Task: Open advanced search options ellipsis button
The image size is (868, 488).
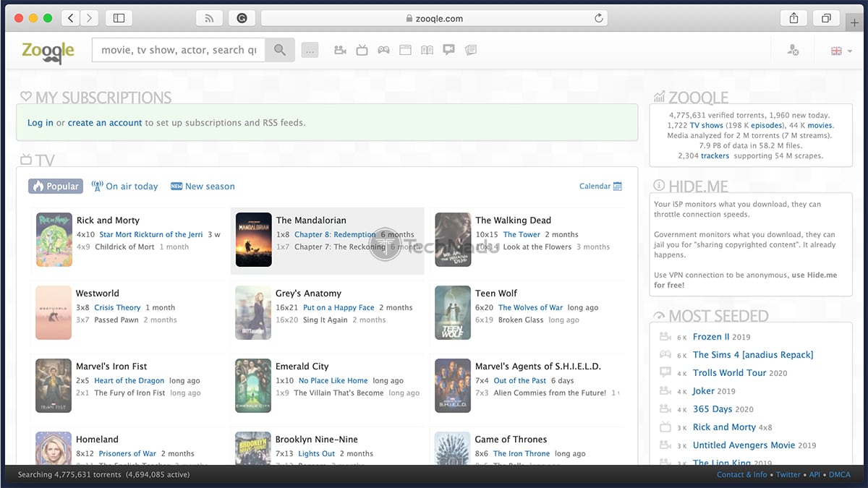Action: (x=310, y=51)
